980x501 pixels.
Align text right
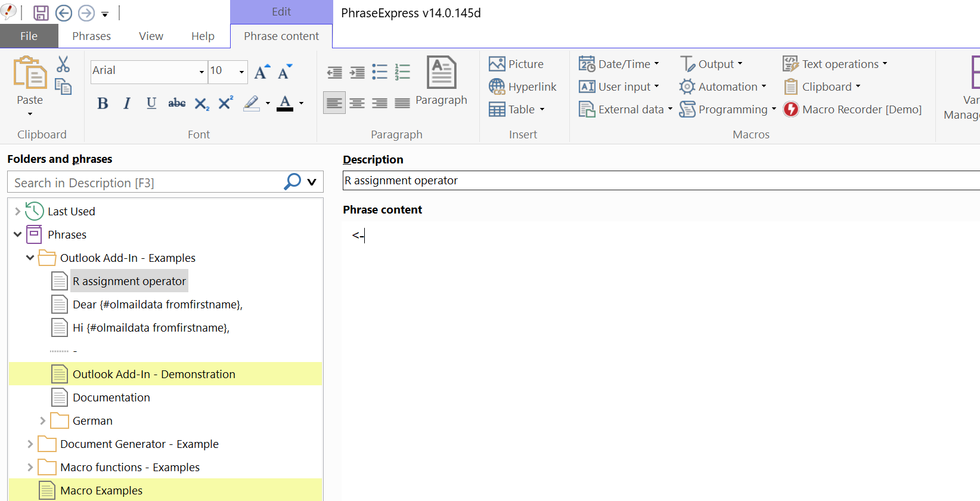[x=380, y=103]
